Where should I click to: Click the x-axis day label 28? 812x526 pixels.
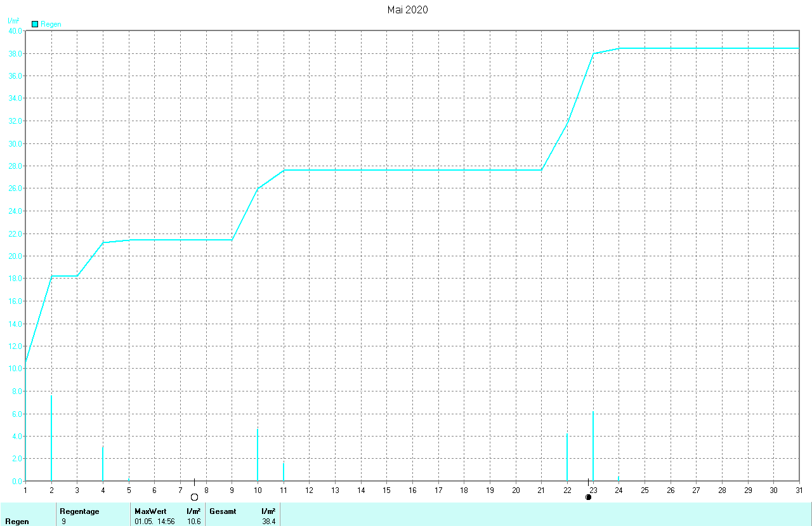[722, 490]
